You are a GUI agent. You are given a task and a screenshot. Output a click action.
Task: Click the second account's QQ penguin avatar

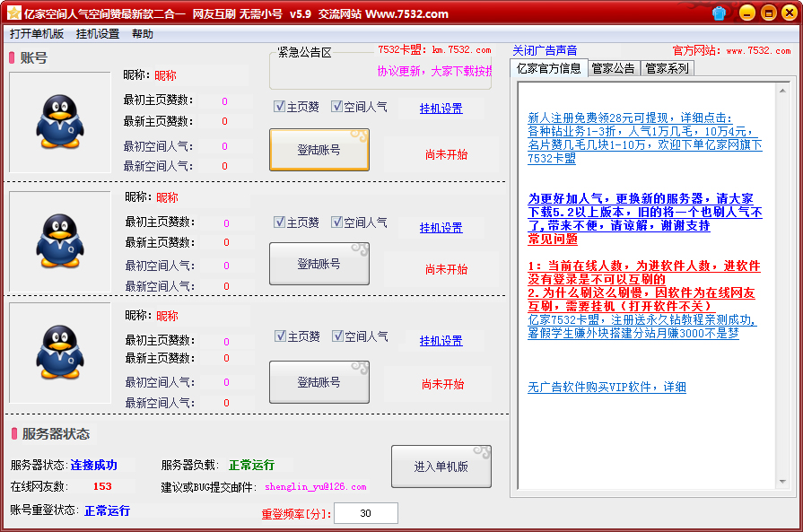59,240
